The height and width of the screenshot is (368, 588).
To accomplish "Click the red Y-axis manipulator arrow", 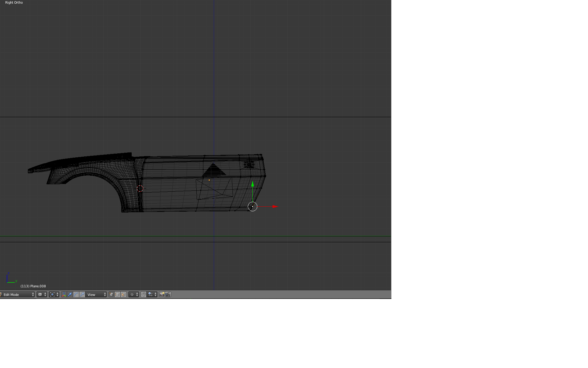I will pos(275,207).
